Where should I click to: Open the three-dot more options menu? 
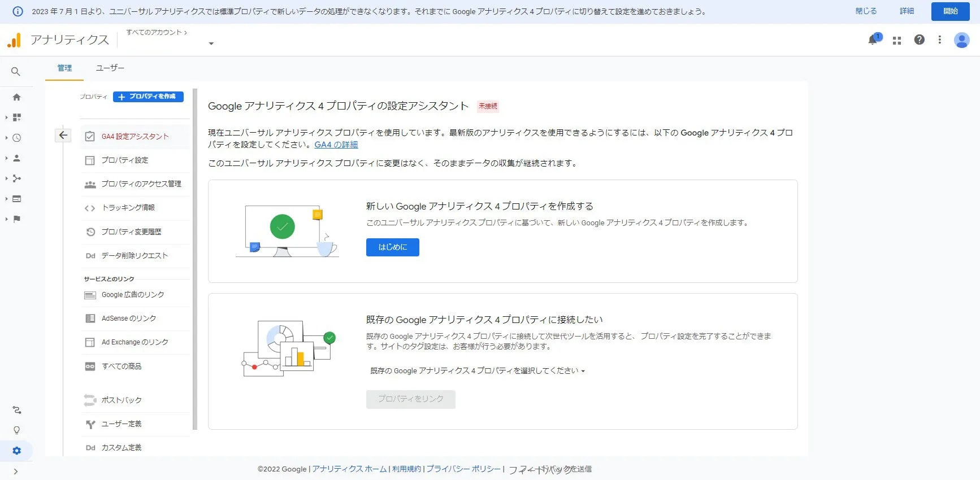click(x=940, y=40)
